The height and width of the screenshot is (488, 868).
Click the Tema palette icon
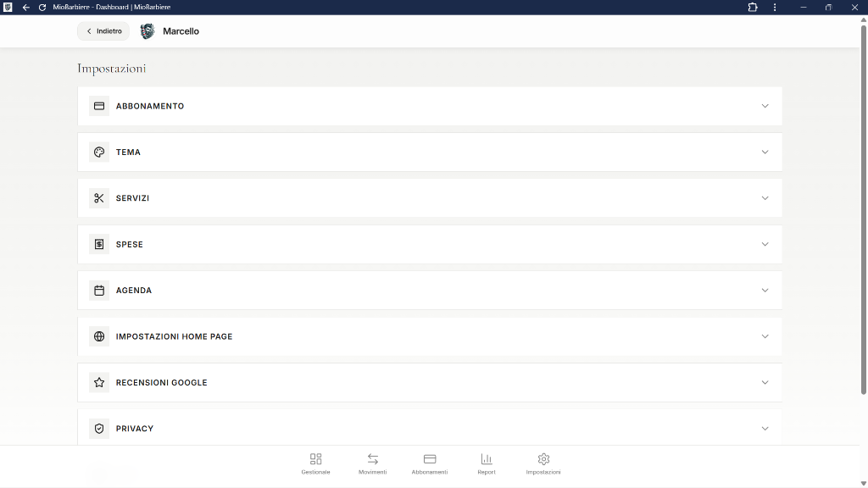(99, 152)
